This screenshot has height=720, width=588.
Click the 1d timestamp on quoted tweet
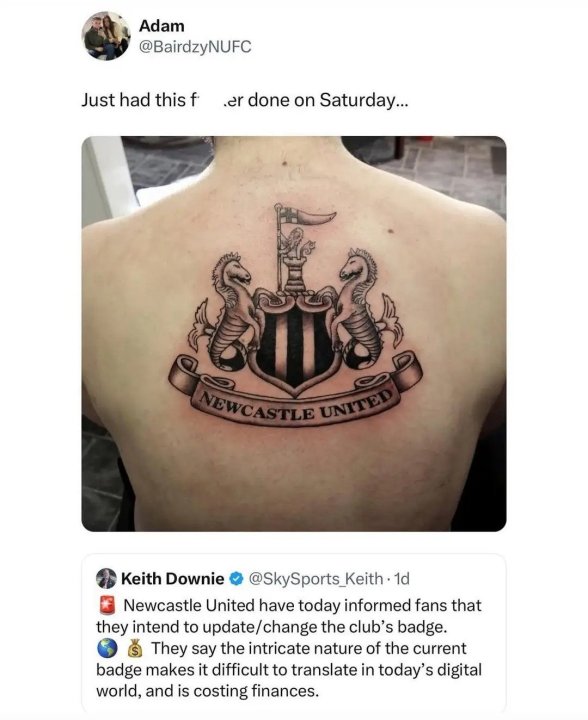pos(402,579)
